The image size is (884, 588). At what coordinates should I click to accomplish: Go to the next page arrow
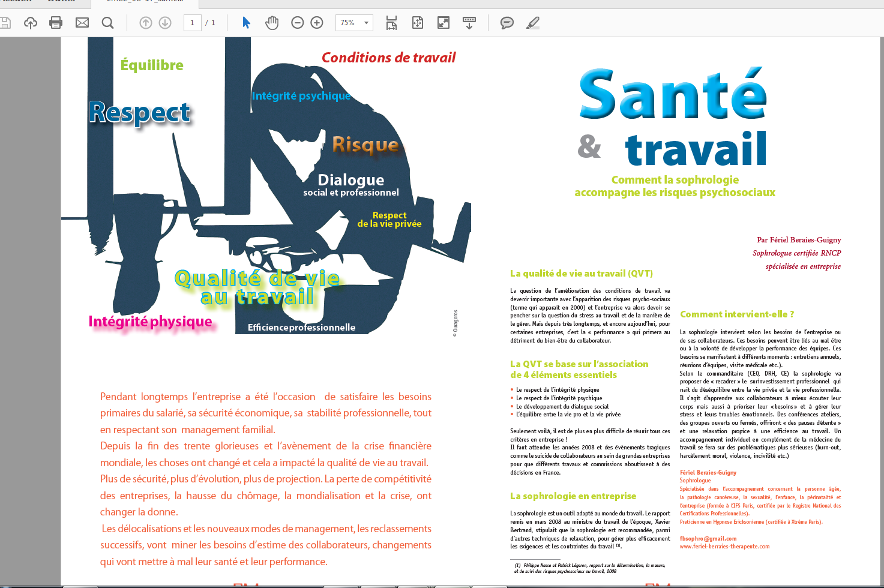click(x=165, y=23)
